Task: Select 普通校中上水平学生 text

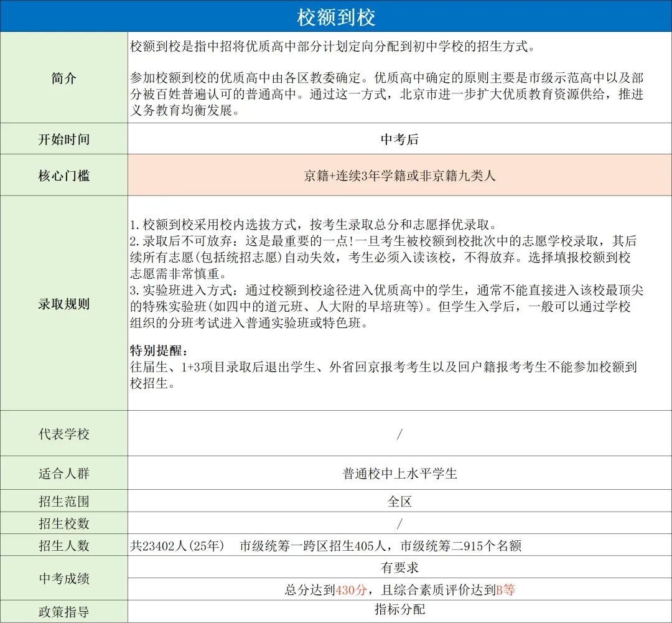Action: (x=399, y=473)
